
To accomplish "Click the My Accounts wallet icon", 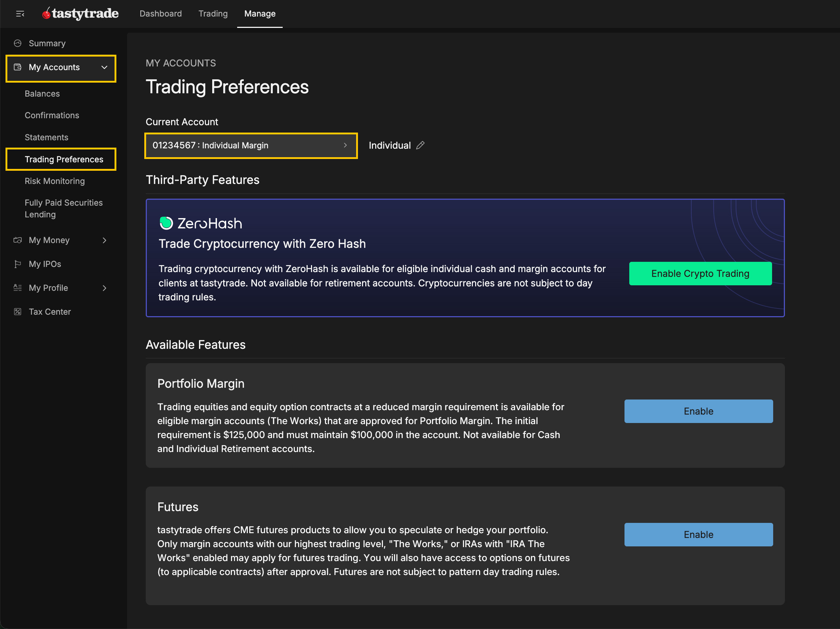I will click(x=18, y=67).
